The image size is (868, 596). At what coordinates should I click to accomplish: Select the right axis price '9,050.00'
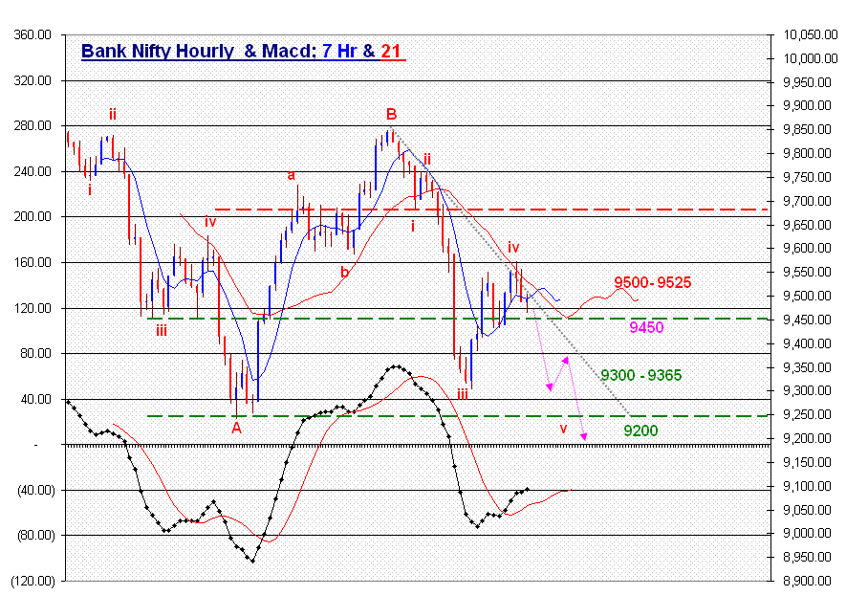click(807, 510)
